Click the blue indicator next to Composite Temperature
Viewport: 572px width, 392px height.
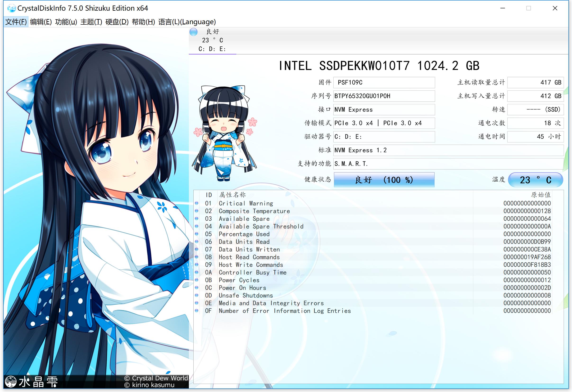click(x=197, y=211)
